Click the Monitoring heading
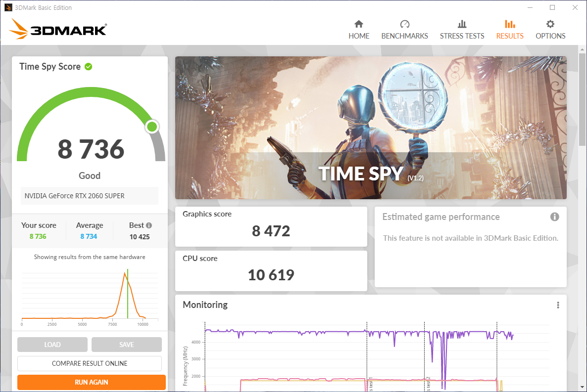 click(205, 305)
